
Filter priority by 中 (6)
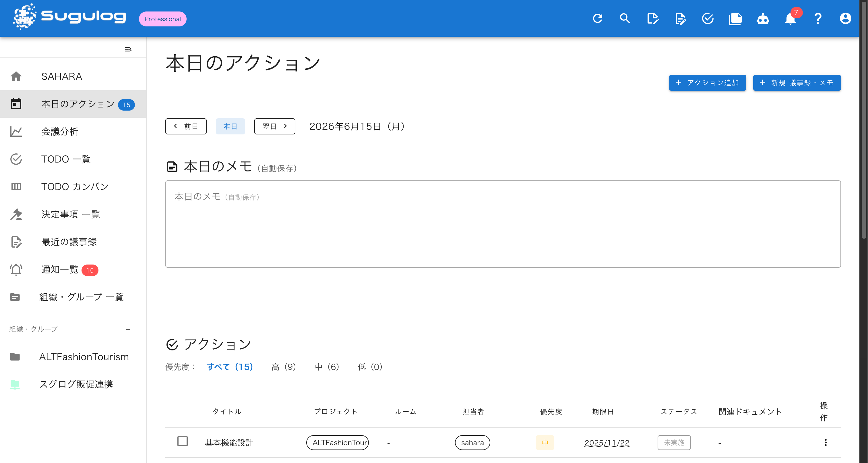click(x=327, y=367)
